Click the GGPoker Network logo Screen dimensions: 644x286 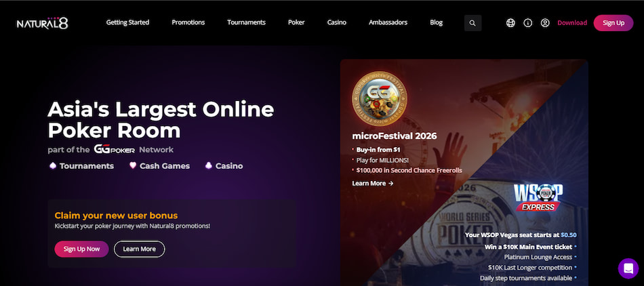pyautogui.click(x=114, y=150)
